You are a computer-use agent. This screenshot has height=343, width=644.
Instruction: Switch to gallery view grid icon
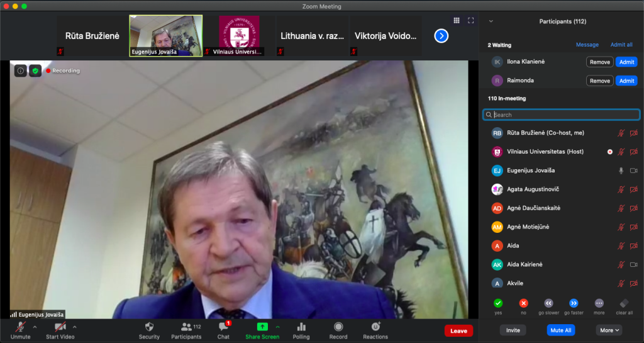457,21
